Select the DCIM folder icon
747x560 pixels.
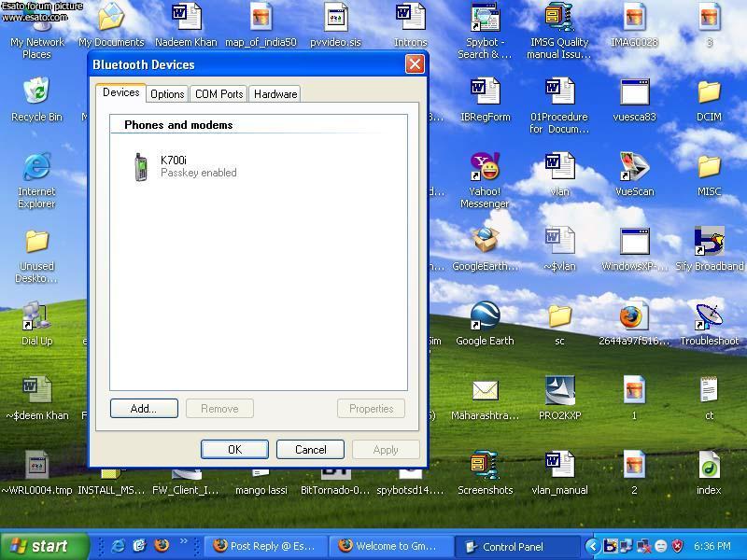709,91
